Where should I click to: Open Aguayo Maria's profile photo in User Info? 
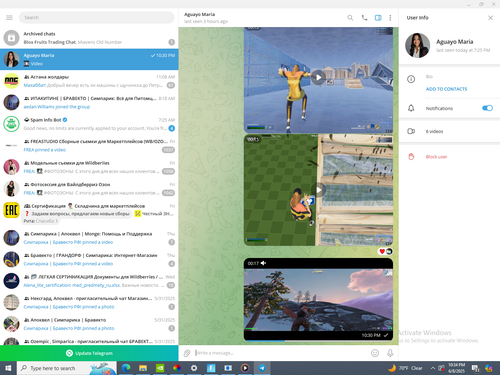click(417, 45)
